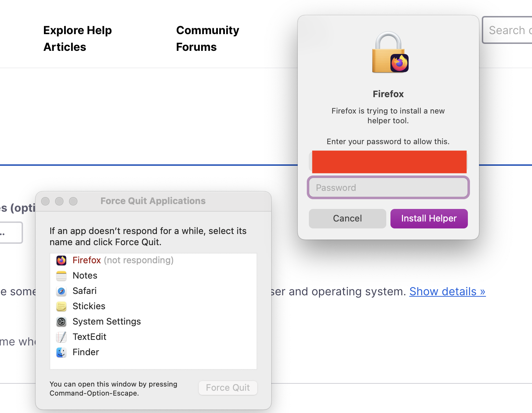Image resolution: width=532 pixels, height=413 pixels.
Task: Cancel the Firefox helper tool prompt
Action: (347, 218)
